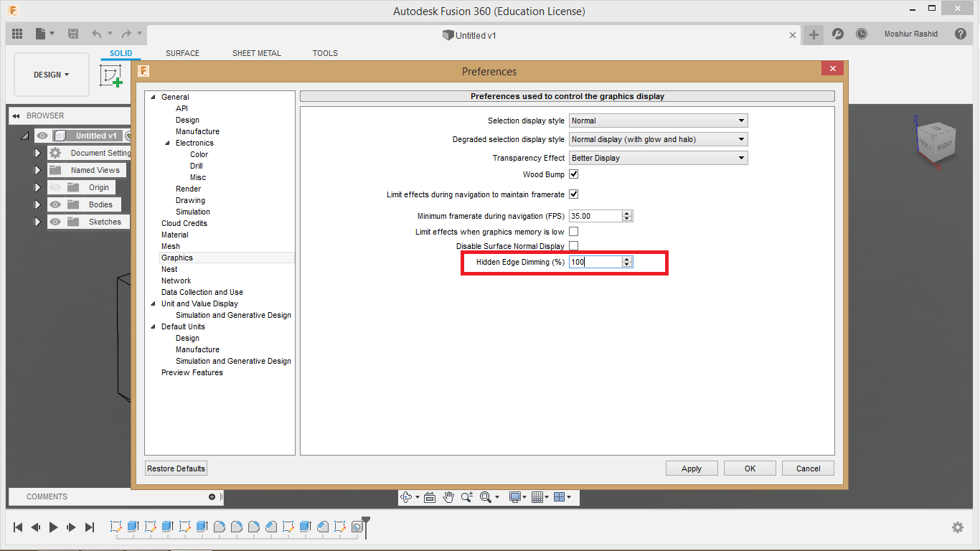Open the Grid and Snaps icon
980x551 pixels.
(x=537, y=497)
